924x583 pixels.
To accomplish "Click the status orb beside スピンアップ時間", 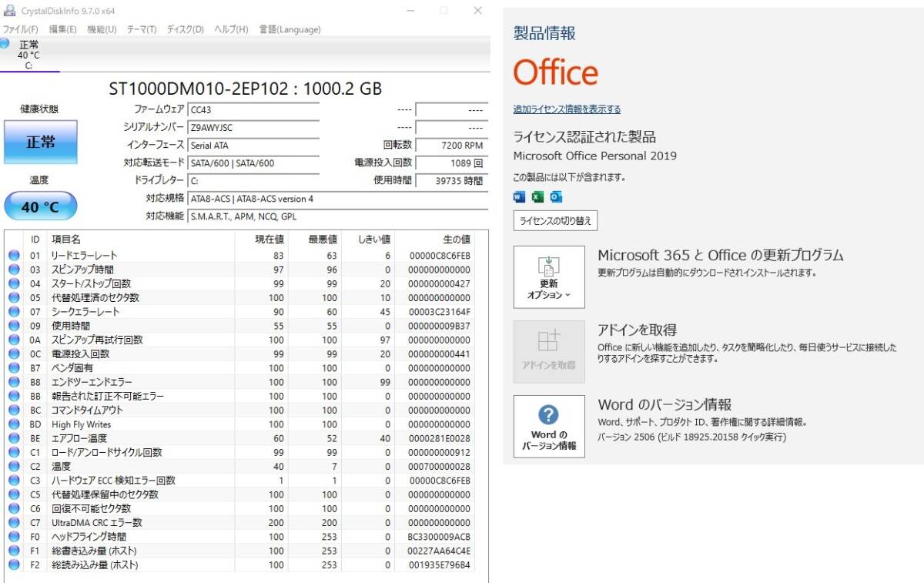I will coord(14,270).
